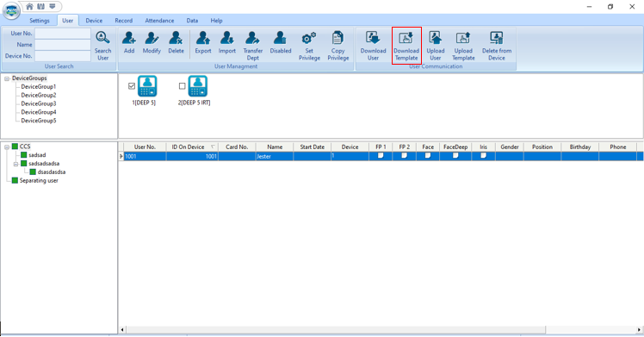Image resolution: width=644 pixels, height=337 pixels.
Task: Click the Name column header
Action: point(275,147)
